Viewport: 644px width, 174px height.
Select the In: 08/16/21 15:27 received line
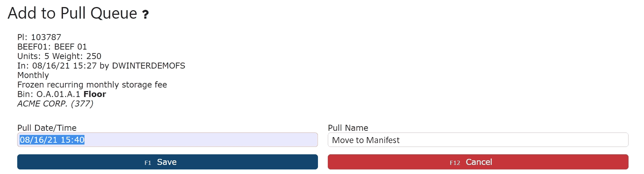pyautogui.click(x=101, y=66)
